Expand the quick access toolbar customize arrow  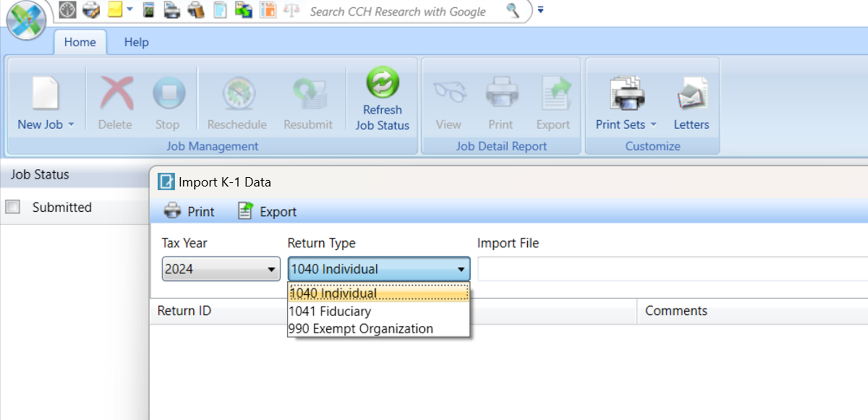point(541,10)
